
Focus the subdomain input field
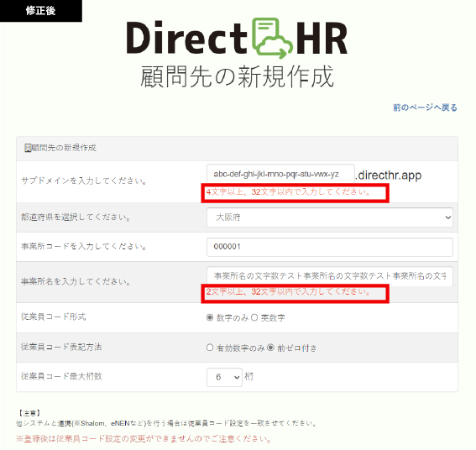tap(280, 174)
